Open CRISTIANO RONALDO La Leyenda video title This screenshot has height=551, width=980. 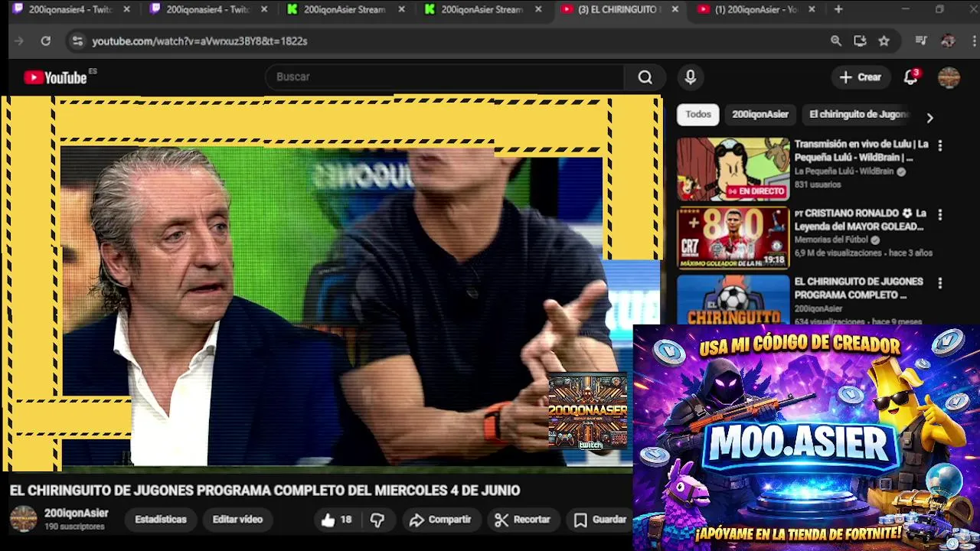[859, 220]
